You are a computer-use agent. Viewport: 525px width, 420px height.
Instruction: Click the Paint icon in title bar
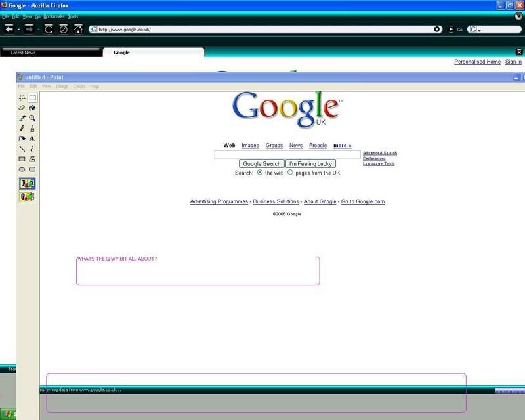click(20, 77)
